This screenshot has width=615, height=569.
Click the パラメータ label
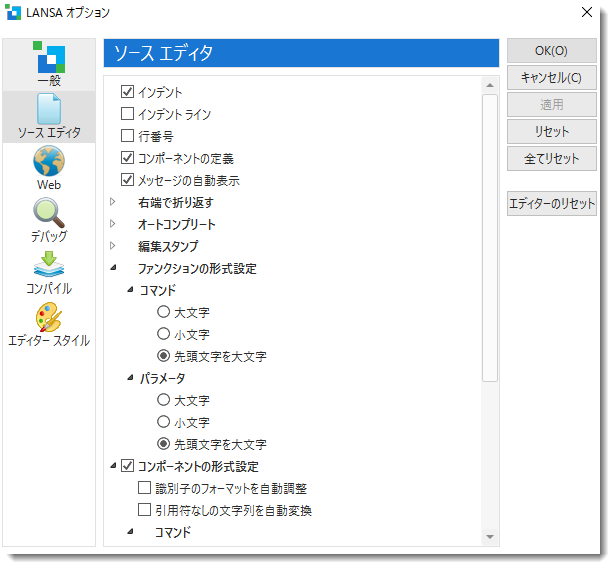point(162,378)
